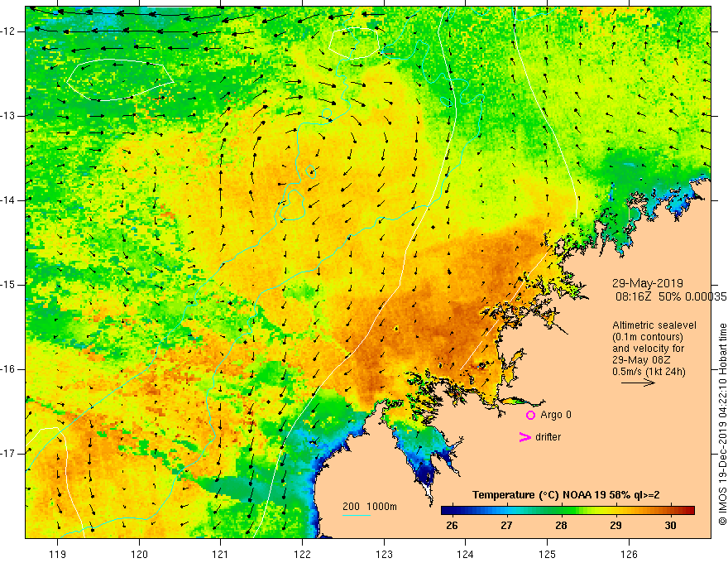Screen dimensions: 728x563
Task: Click the '29-May 08Z' legend text
Action: point(641,360)
